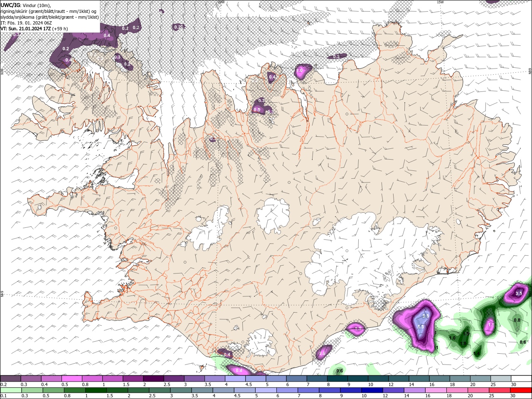Click the init time 'IT: Fös. 19. 01. 2024 06Z'
Image resolution: width=532 pixels, height=399 pixels.
(x=26, y=23)
